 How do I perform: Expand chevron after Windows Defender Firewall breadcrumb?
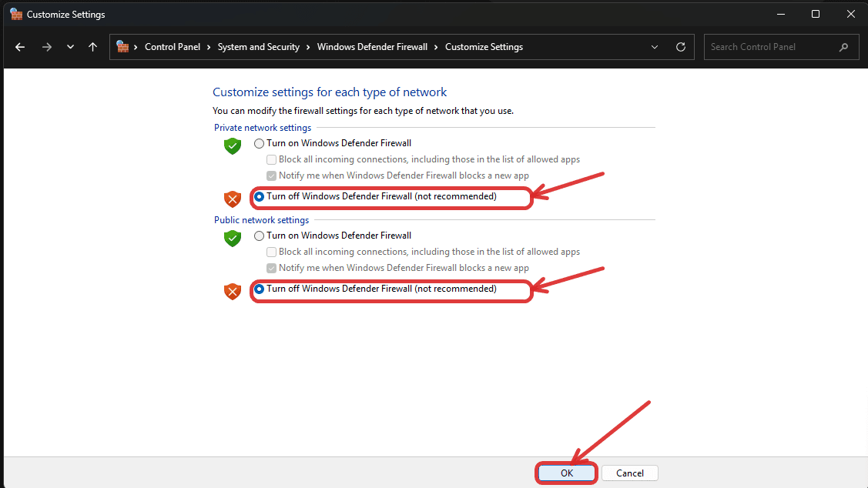tap(436, 47)
